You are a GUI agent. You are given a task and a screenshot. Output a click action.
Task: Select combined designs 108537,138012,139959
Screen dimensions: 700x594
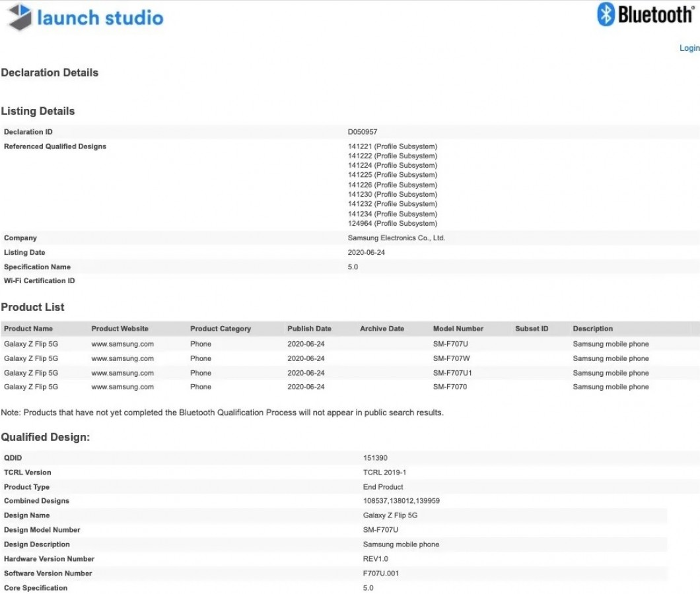(x=401, y=501)
